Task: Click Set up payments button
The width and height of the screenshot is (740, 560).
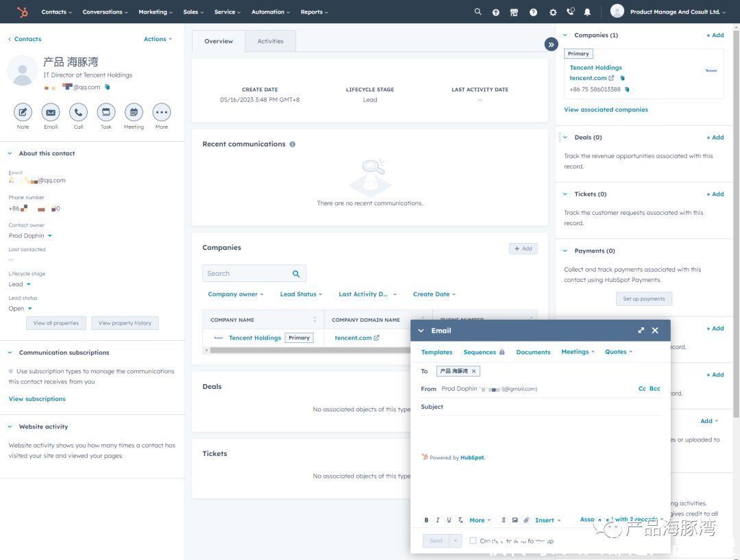Action: [643, 299]
